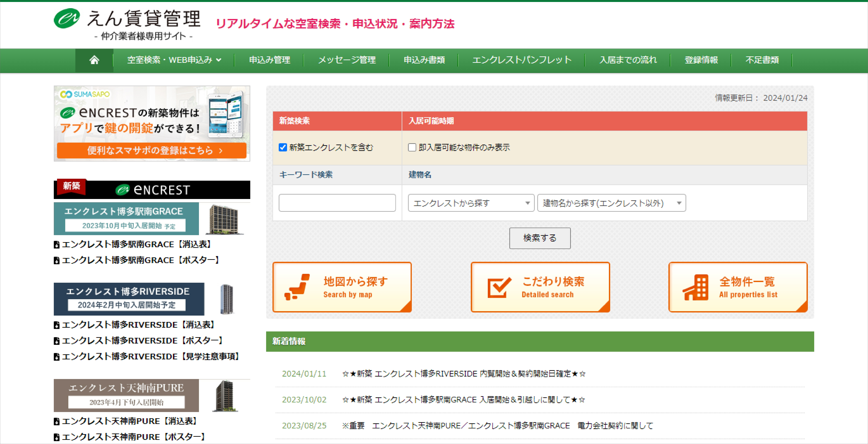The width and height of the screenshot is (868, 444).
Task: Open 2023/08/25 電力会社契約に関して news item
Action: [497, 426]
